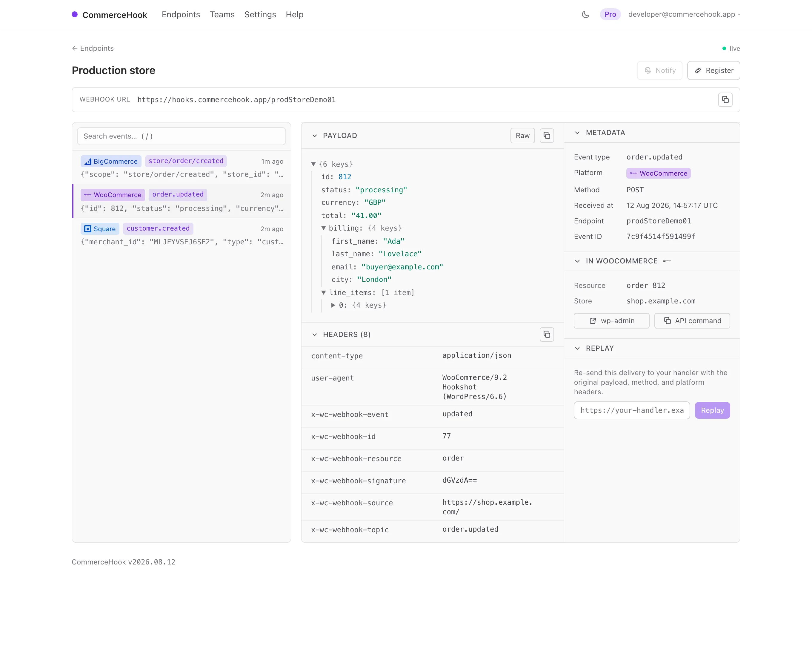Click the order.updated event tag in list
Screen dimensions: 812x669
pyautogui.click(x=178, y=195)
